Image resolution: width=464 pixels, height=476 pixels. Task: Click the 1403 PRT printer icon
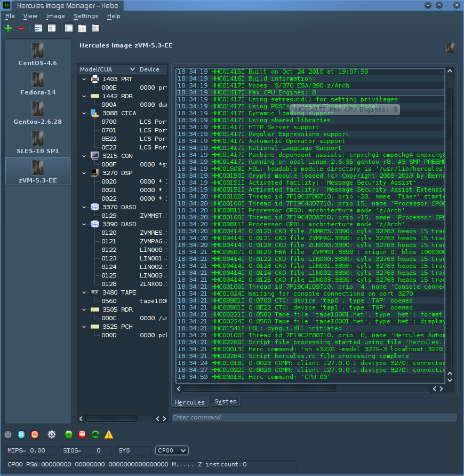pos(95,79)
